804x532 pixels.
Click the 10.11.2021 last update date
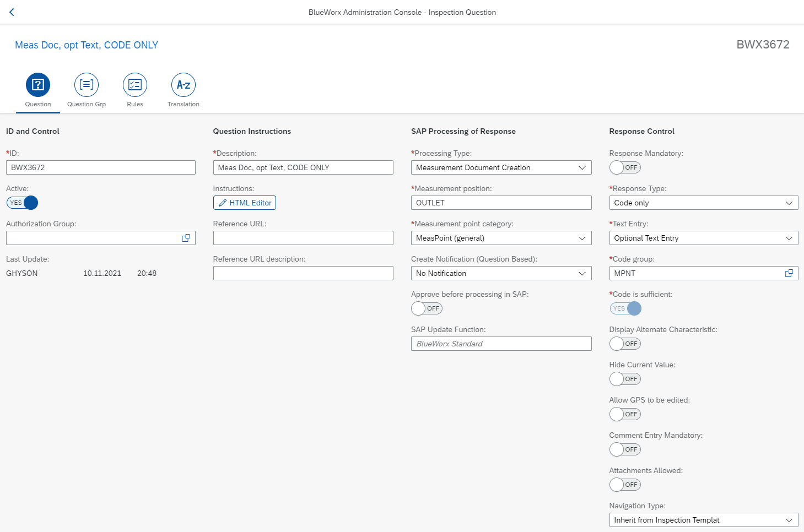coord(102,273)
